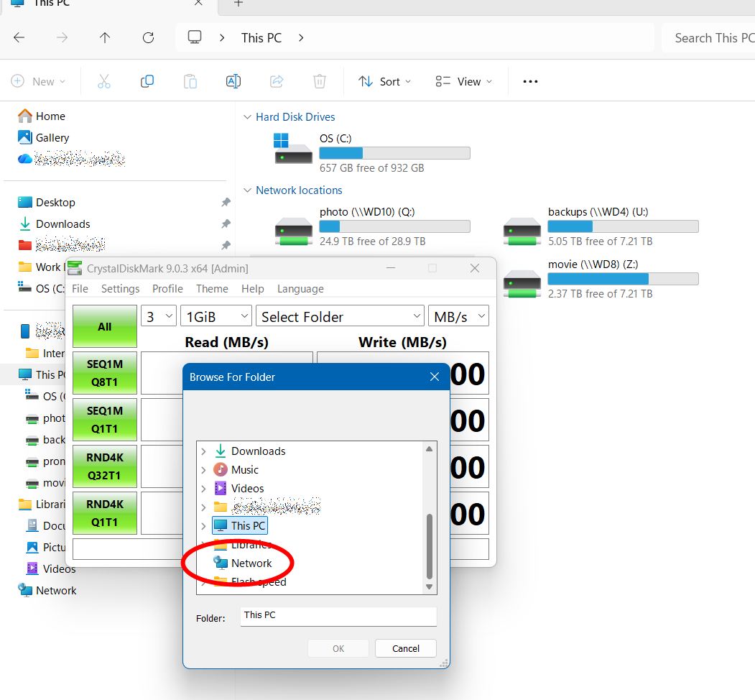Unpin Desktop from Quick access

[x=226, y=203]
